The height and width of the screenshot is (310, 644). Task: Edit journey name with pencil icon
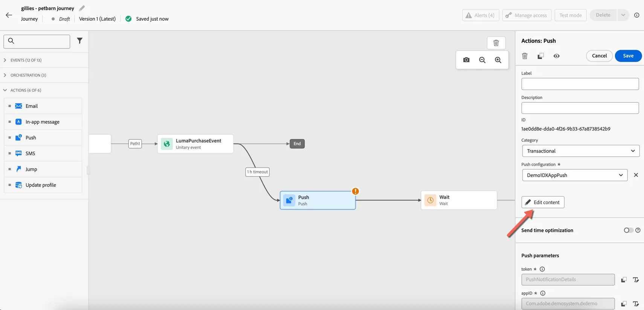(82, 8)
